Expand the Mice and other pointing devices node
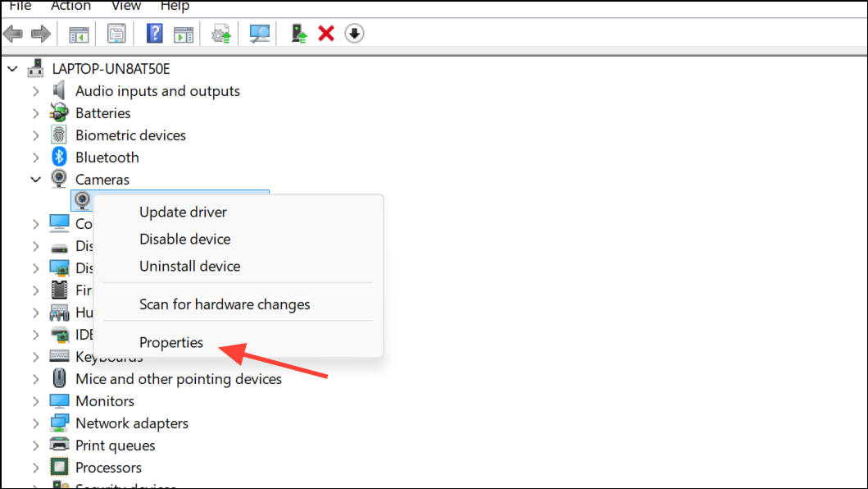Viewport: 868px width, 489px height. coord(35,379)
